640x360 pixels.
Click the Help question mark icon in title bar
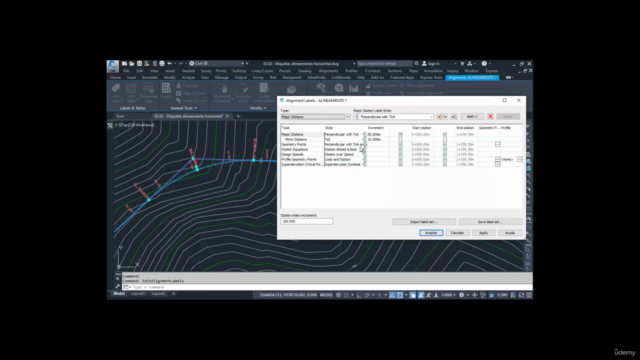(484, 64)
